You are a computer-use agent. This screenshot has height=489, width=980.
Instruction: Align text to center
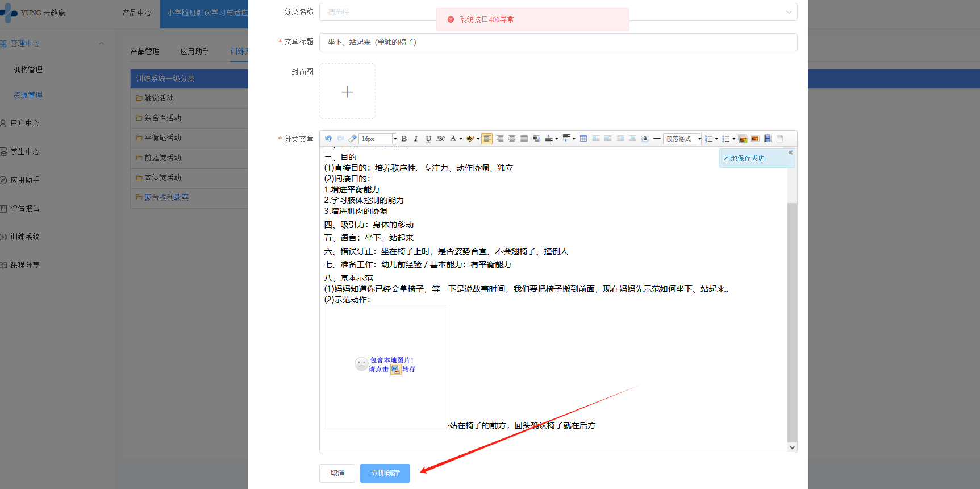512,139
